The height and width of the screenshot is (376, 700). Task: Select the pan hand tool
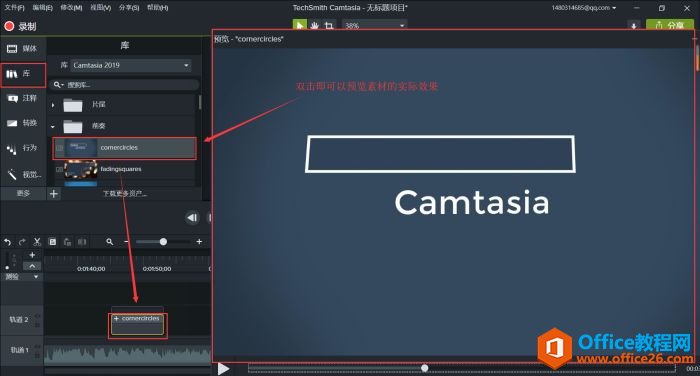tap(315, 25)
